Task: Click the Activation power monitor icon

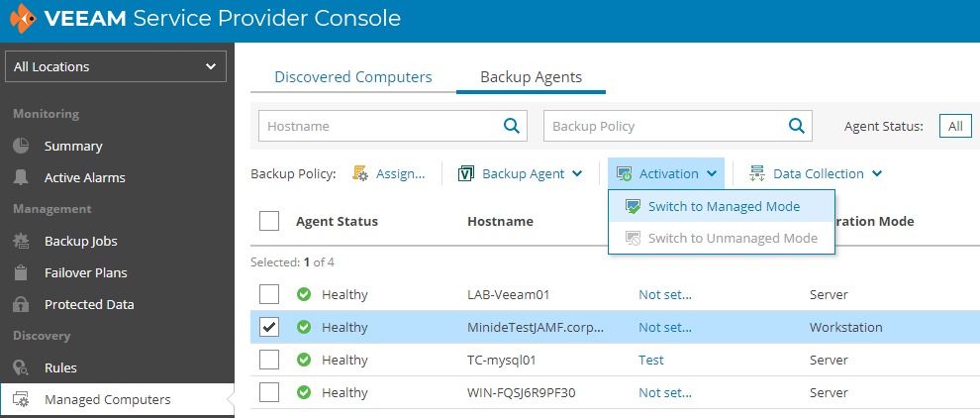Action: pos(624,173)
